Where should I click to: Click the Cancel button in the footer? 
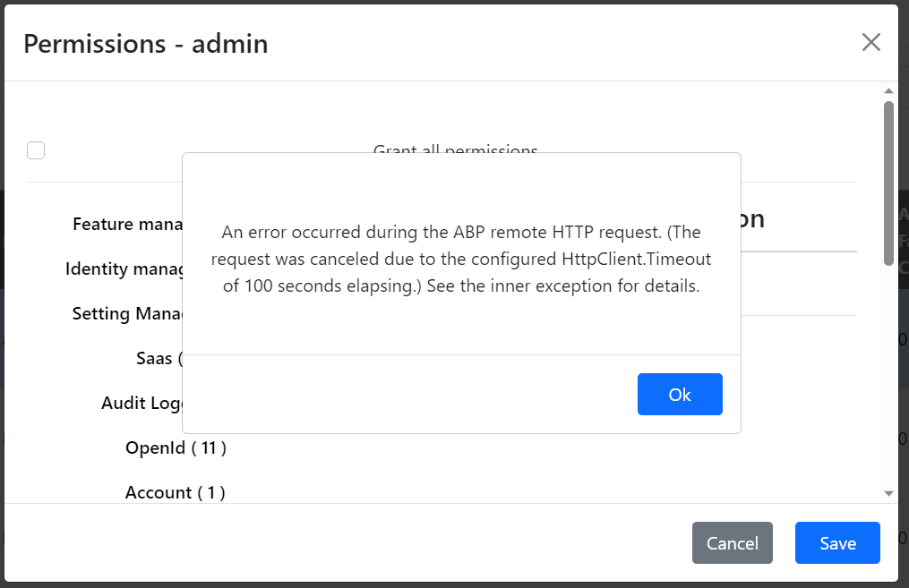pos(732,543)
